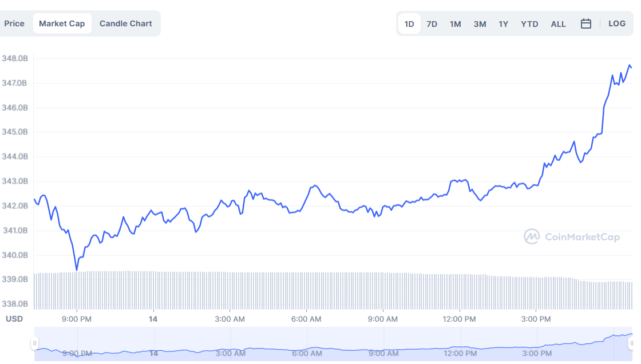This screenshot has height=364, width=641.
Task: Toggle logarithmic scale with the LOG button
Action: point(617,23)
